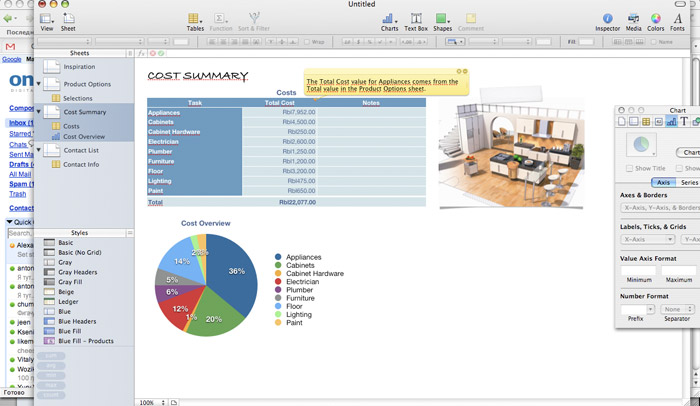The width and height of the screenshot is (700, 406).
Task: Click the Notes column header
Action: [x=371, y=103]
